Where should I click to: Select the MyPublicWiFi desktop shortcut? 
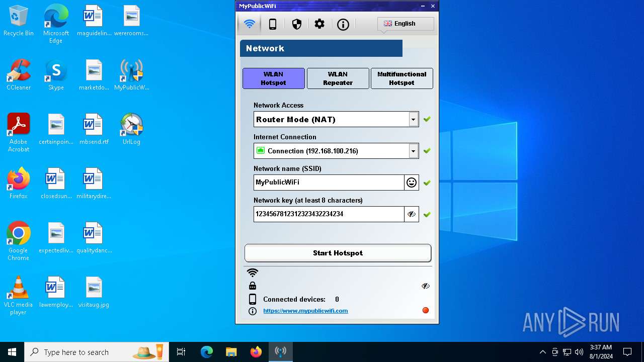131,75
